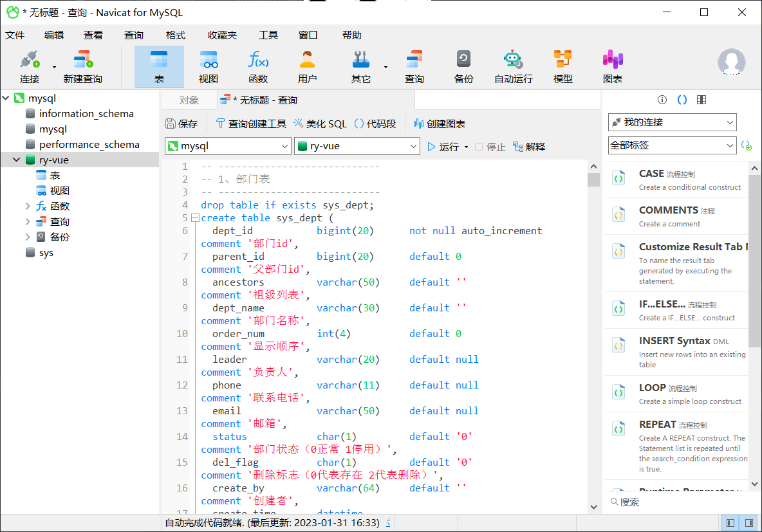Open the 窗口 menu
The height and width of the screenshot is (532, 762).
click(x=308, y=35)
